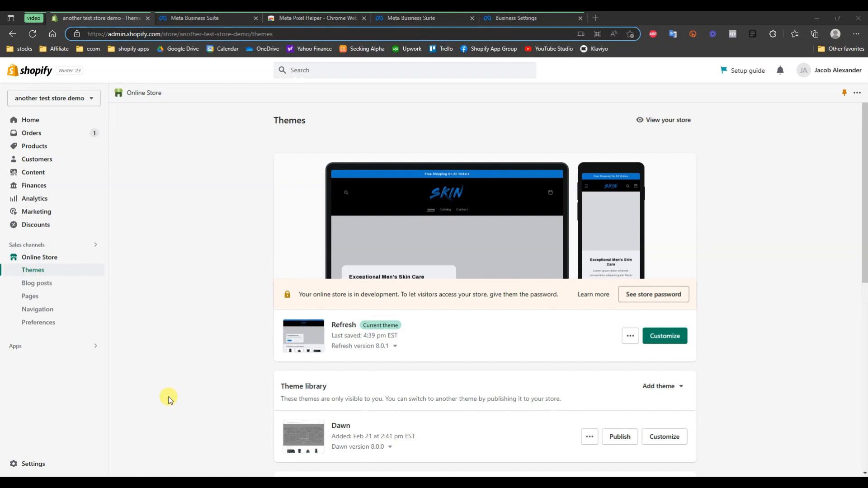Expand the Add theme dropdown

point(662,386)
